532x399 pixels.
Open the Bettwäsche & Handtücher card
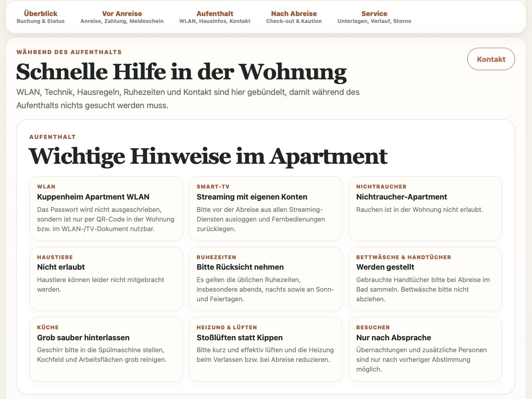tap(425, 278)
